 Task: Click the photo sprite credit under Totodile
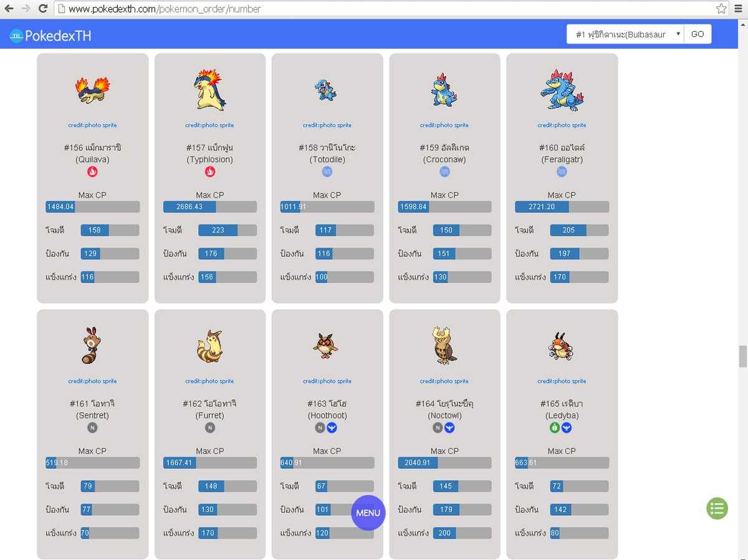(x=327, y=125)
